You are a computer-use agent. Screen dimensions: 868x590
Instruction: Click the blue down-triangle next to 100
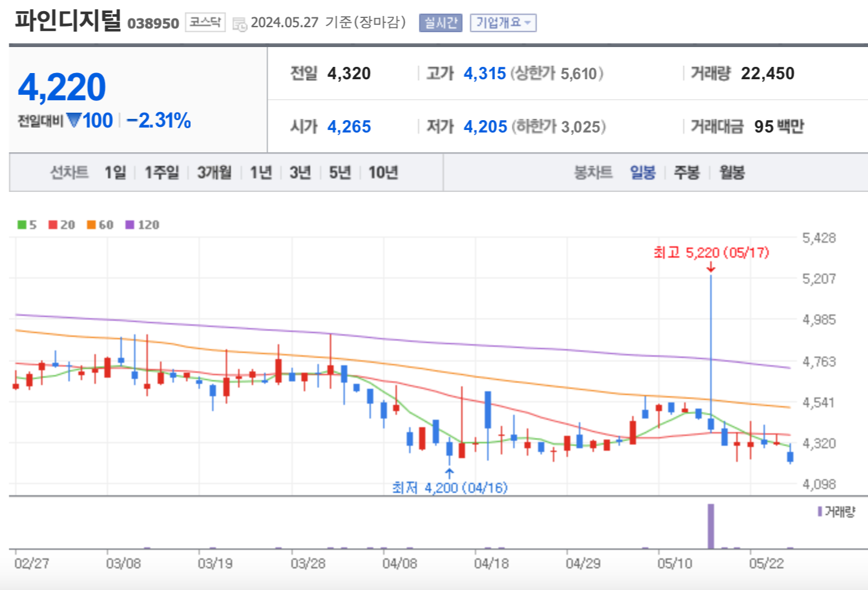pos(74,120)
